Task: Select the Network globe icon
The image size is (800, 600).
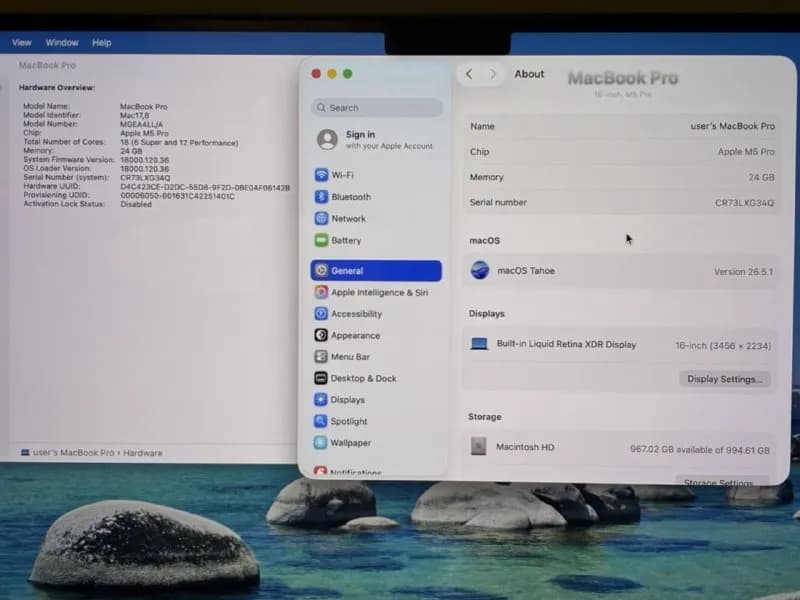Action: [321, 218]
